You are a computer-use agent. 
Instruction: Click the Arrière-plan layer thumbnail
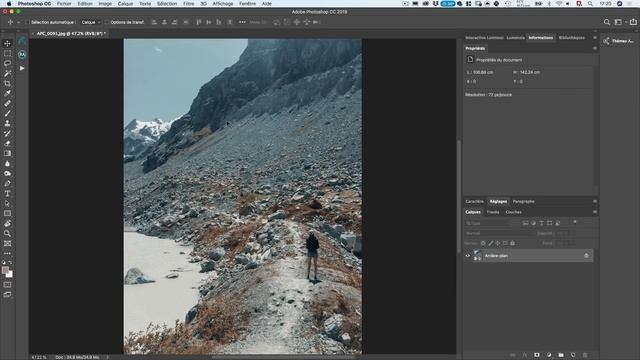coord(477,256)
